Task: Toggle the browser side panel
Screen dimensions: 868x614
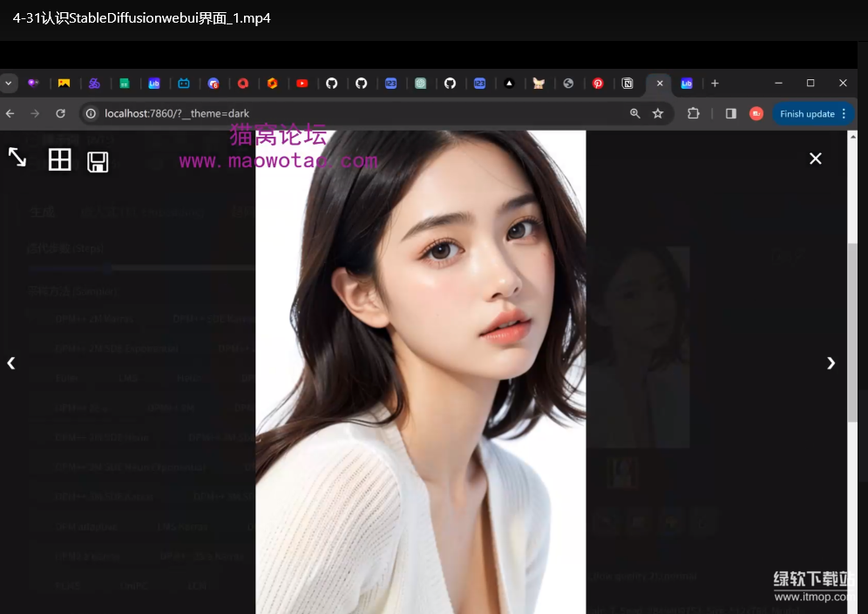Action: click(x=730, y=113)
